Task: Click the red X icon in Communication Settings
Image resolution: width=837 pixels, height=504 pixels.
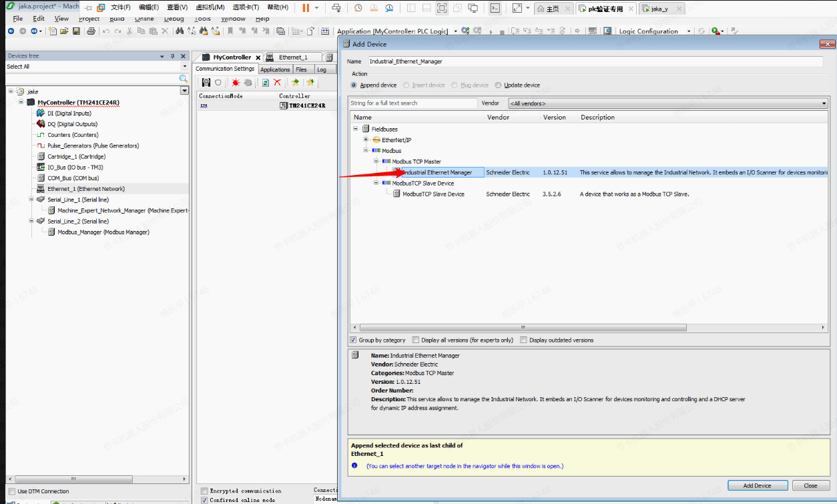Action: coord(277,83)
